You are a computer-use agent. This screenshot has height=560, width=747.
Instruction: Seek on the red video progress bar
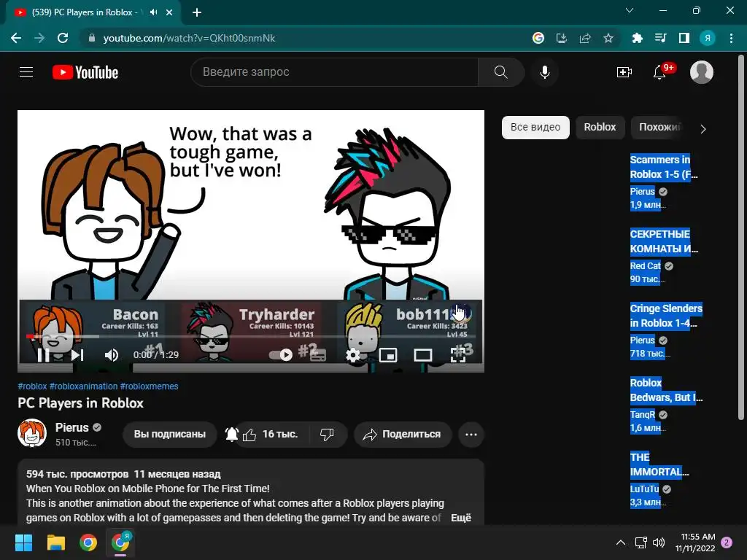coord(251,336)
